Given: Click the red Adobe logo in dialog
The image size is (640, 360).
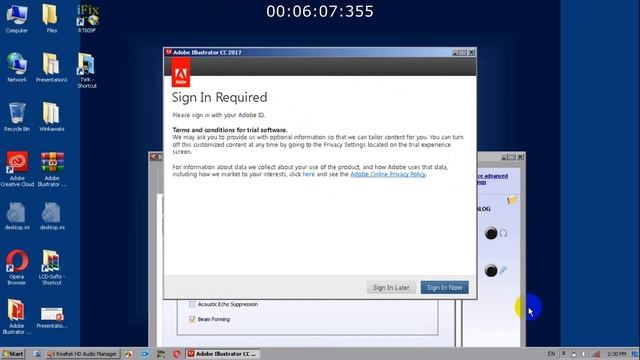Looking at the screenshot, I should pos(181,73).
